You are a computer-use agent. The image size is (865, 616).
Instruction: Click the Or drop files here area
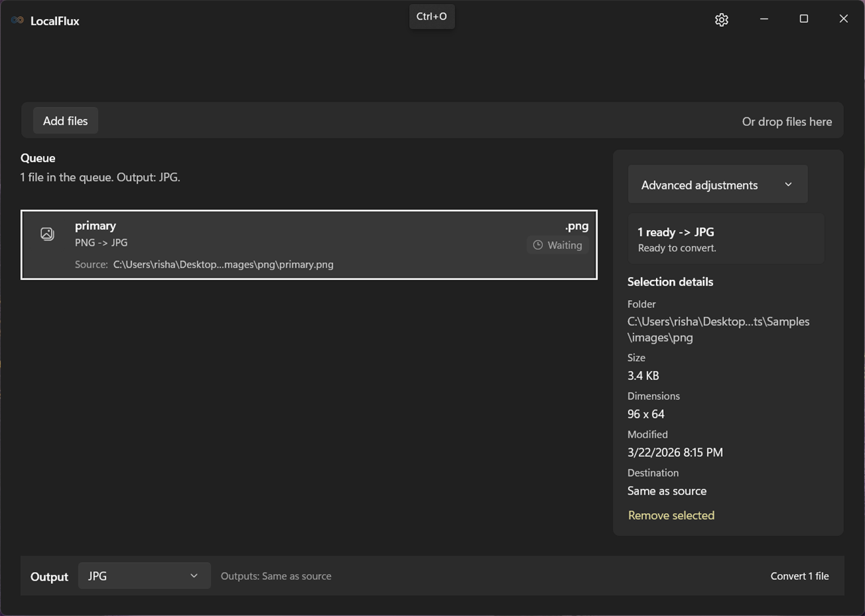[x=787, y=121]
